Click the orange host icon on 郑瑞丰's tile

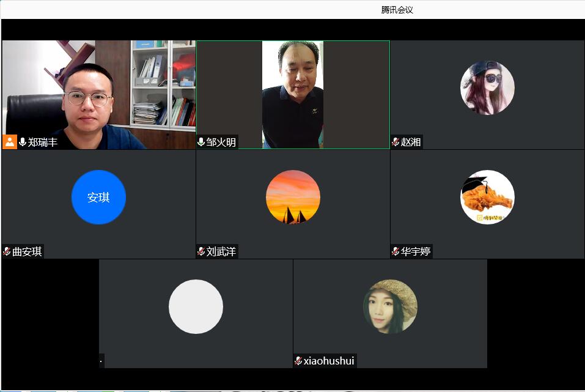(10, 142)
